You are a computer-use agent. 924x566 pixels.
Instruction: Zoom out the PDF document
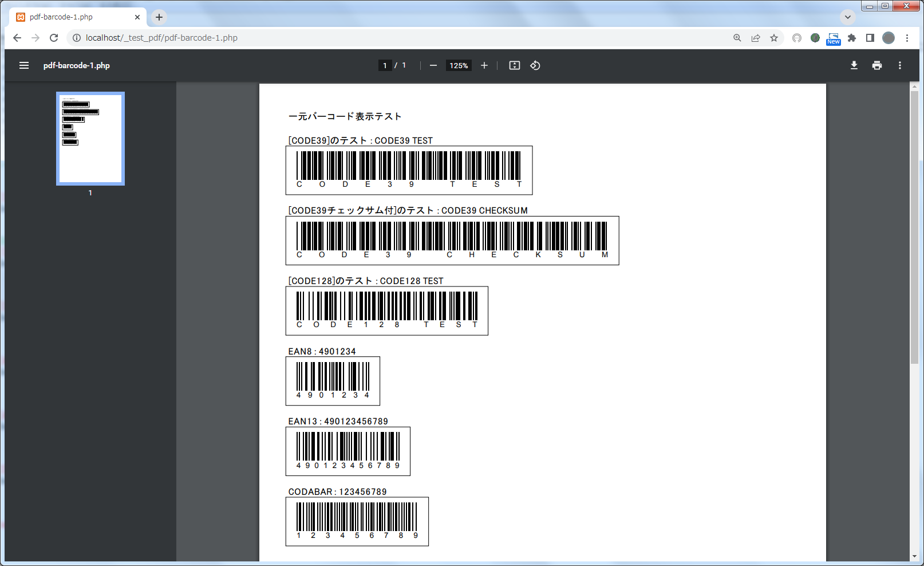(433, 65)
